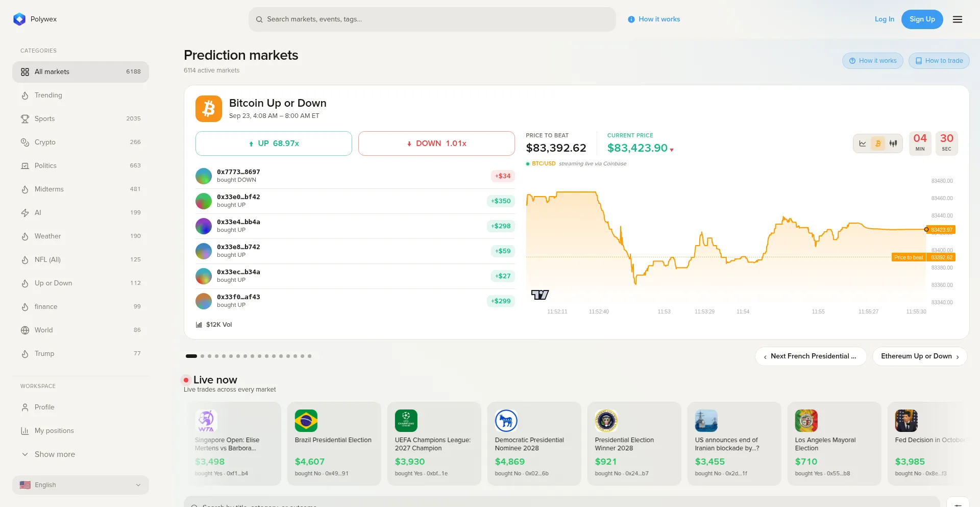Click the My positions chart icon
This screenshot has height=507, width=980.
click(x=25, y=431)
